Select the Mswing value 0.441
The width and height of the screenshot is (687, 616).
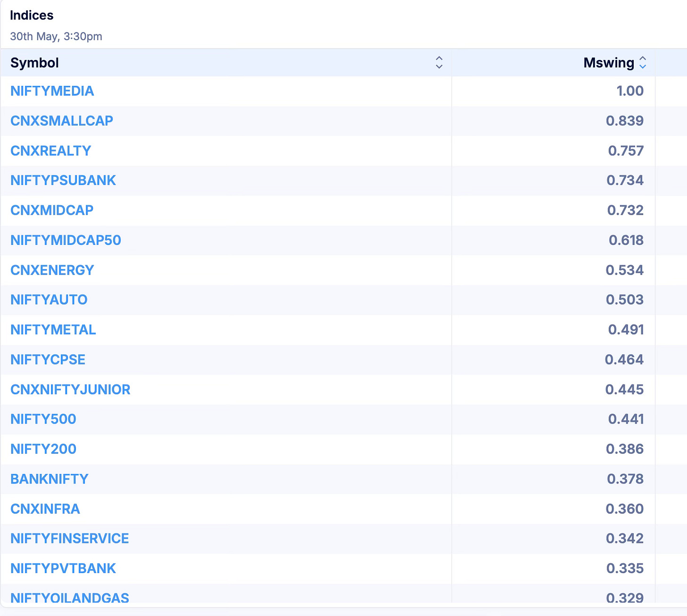[626, 419]
